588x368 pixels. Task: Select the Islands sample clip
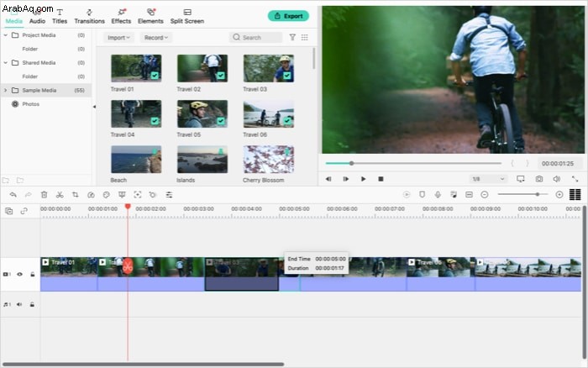pos(202,160)
